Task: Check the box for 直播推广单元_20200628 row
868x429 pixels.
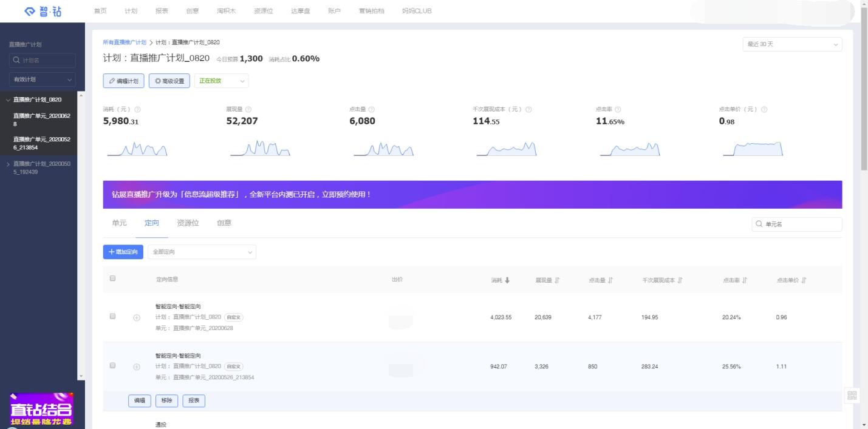Action: pos(112,317)
